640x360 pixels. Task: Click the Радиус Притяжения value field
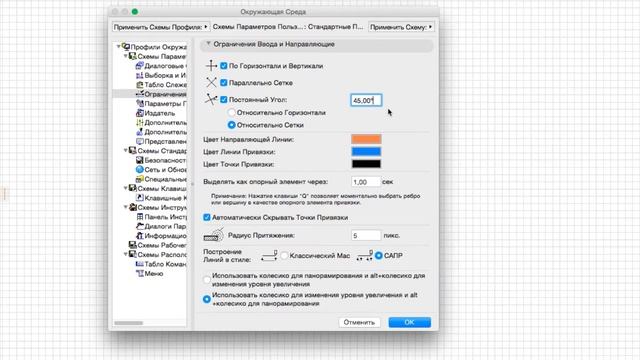coord(366,235)
